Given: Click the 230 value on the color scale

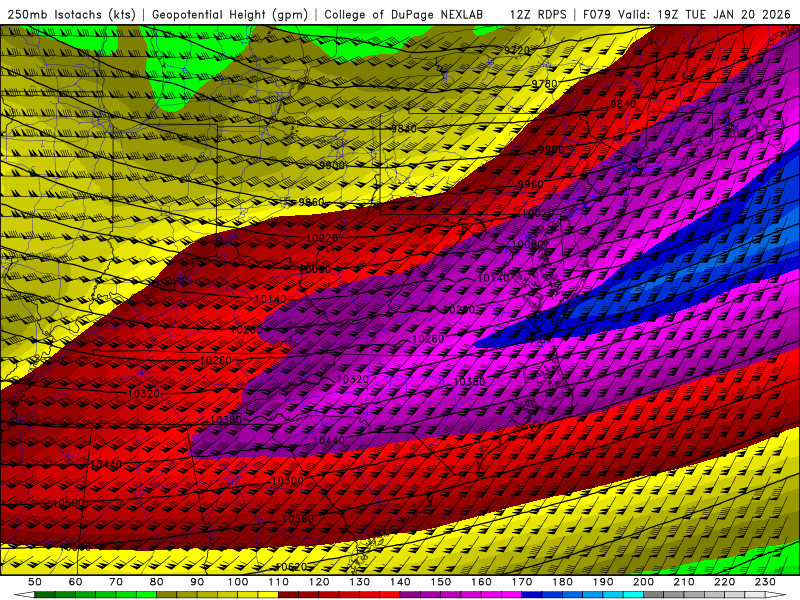Looking at the screenshot, I should pos(765,582).
